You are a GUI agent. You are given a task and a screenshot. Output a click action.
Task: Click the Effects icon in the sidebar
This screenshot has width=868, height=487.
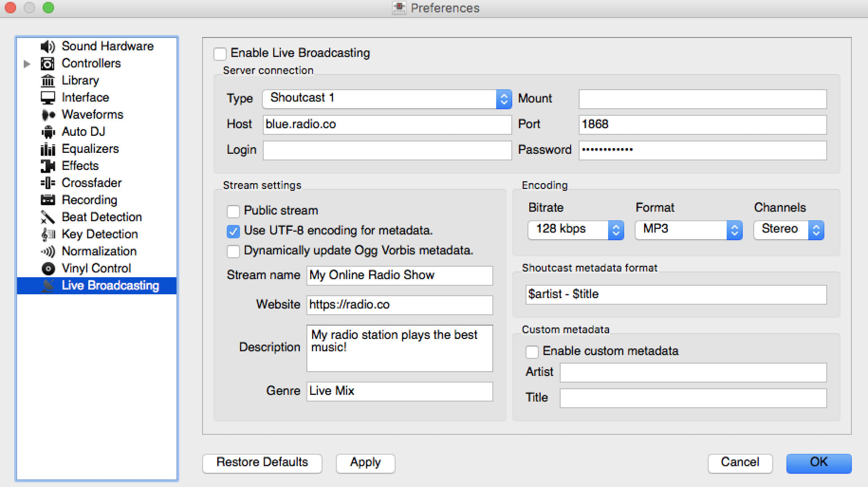click(x=47, y=166)
